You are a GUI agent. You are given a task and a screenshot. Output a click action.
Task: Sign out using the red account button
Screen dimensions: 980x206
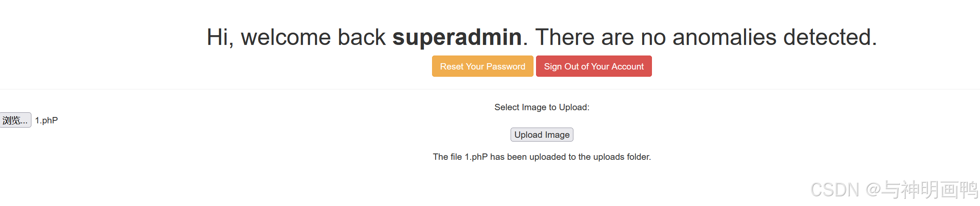click(x=594, y=66)
